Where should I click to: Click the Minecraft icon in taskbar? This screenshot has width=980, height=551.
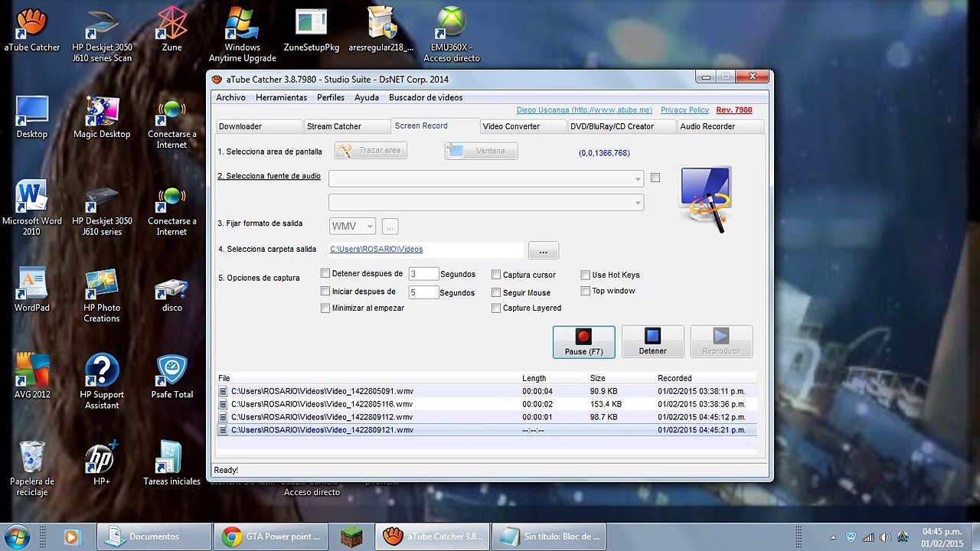click(351, 536)
